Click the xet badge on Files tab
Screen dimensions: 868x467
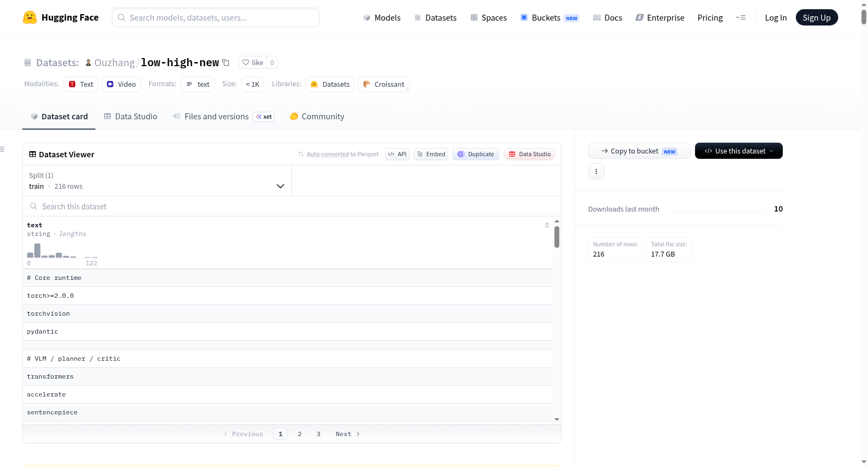pyautogui.click(x=264, y=117)
